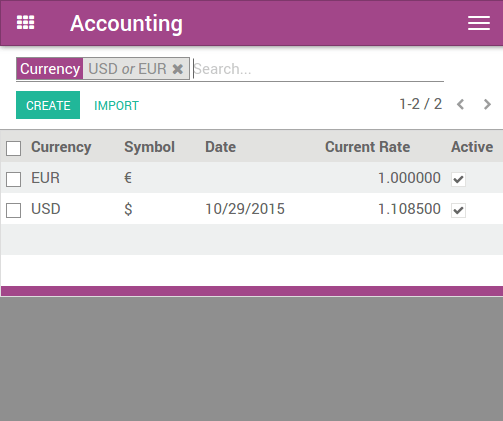Open the Accounting app title
Screen dimensions: 503x421
pos(126,23)
